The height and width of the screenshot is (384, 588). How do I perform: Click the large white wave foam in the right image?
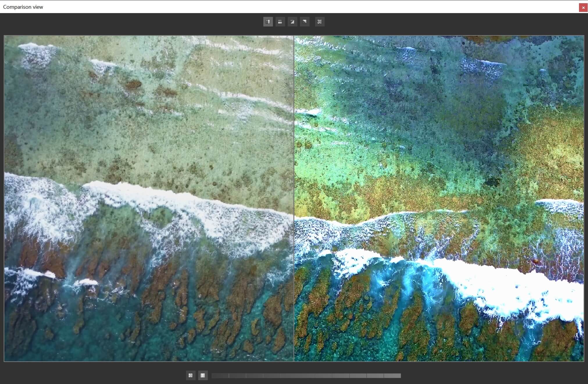click(x=509, y=288)
